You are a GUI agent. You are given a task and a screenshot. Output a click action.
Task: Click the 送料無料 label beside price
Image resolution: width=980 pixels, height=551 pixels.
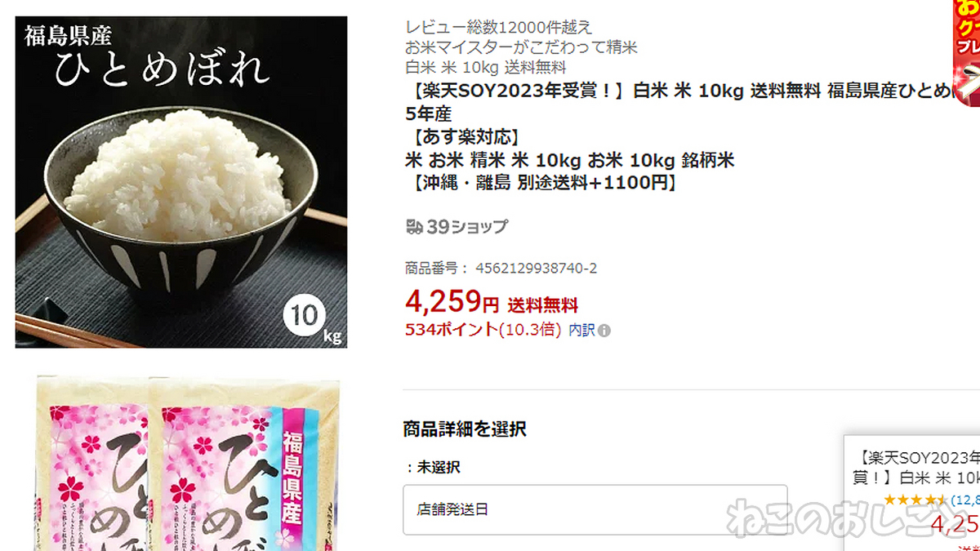coord(543,306)
